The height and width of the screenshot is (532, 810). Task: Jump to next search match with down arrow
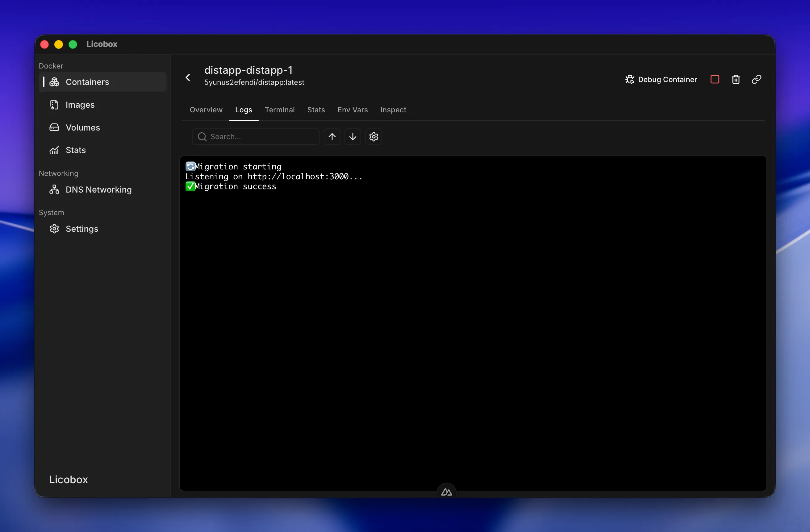click(x=353, y=137)
